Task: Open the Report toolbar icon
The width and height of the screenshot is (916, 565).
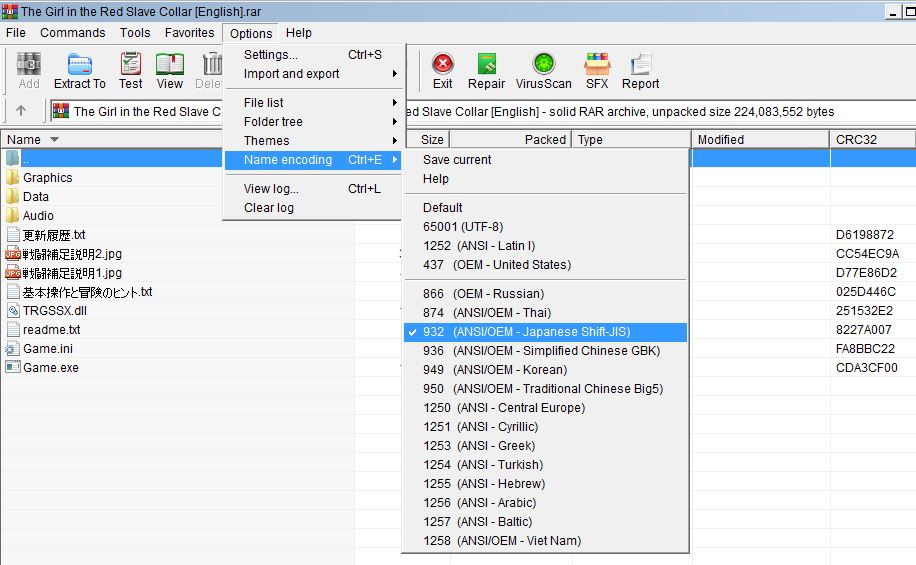Action: point(640,71)
